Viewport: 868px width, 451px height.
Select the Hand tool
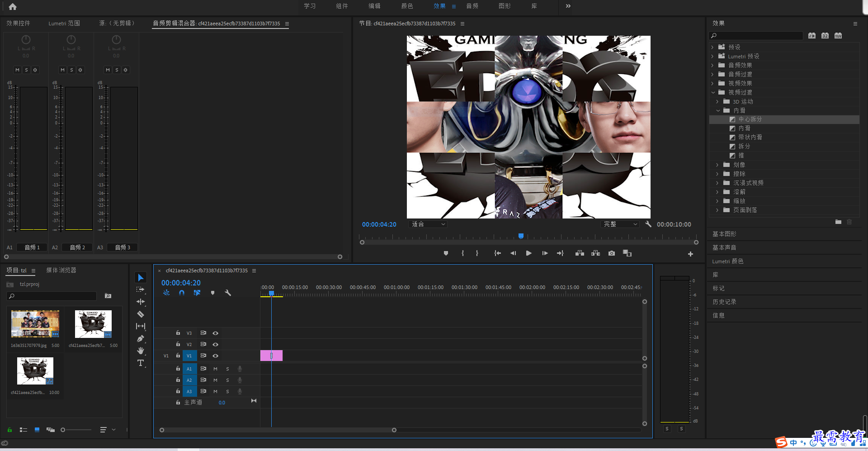click(x=141, y=351)
